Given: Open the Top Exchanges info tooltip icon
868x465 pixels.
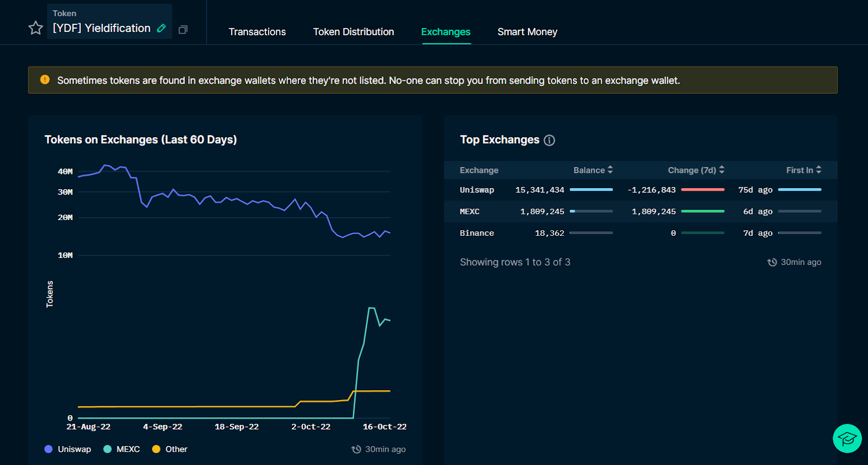Looking at the screenshot, I should click(550, 140).
